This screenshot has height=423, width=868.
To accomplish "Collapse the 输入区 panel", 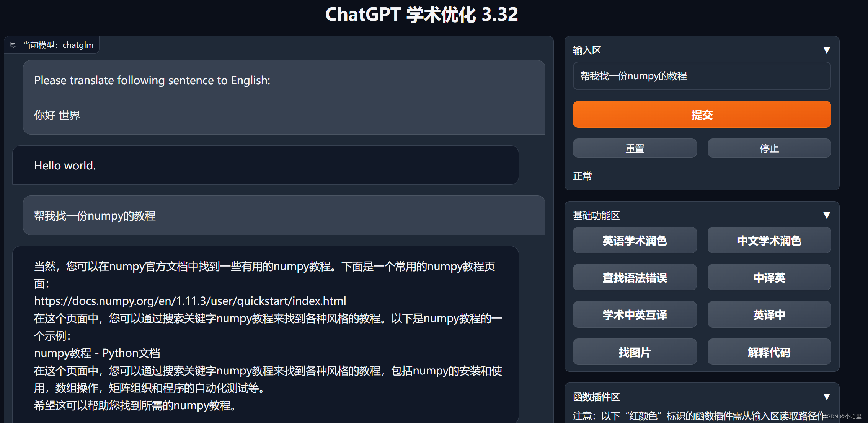I will click(x=827, y=50).
